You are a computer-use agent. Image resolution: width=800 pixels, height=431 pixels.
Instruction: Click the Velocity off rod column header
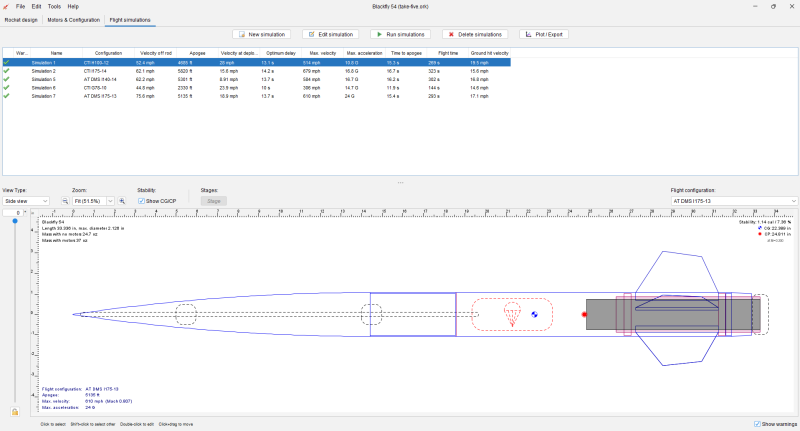(156, 53)
